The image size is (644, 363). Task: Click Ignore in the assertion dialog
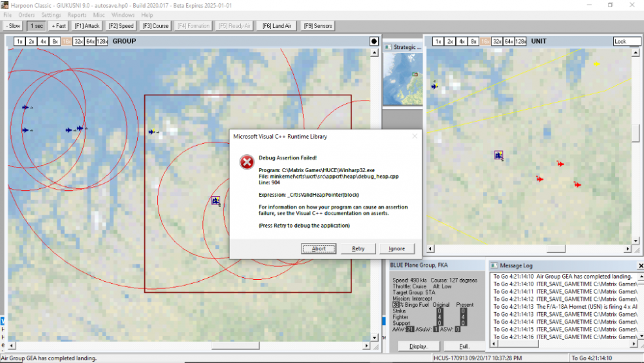tap(397, 248)
